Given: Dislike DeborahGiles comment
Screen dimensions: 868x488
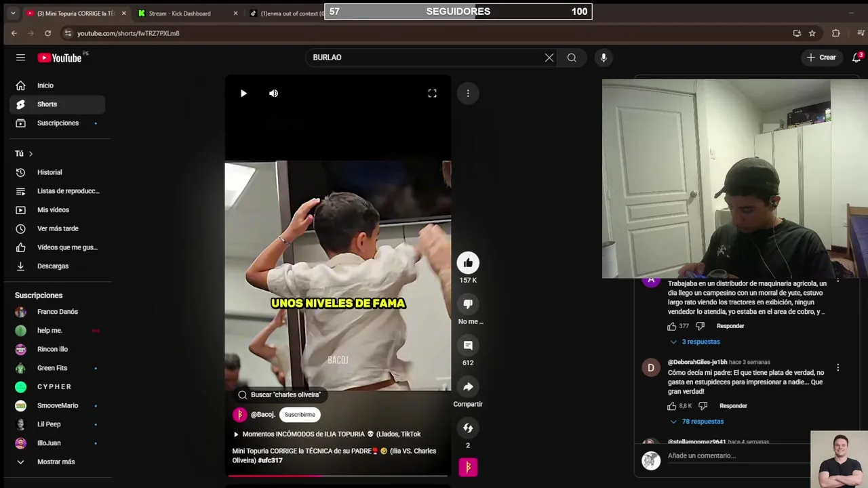Looking at the screenshot, I should tap(703, 406).
